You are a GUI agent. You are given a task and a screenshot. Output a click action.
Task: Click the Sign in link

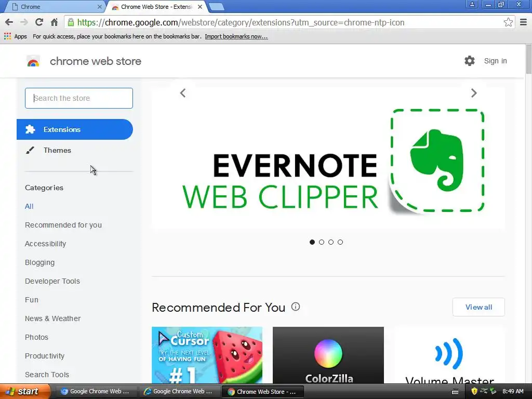(x=495, y=61)
